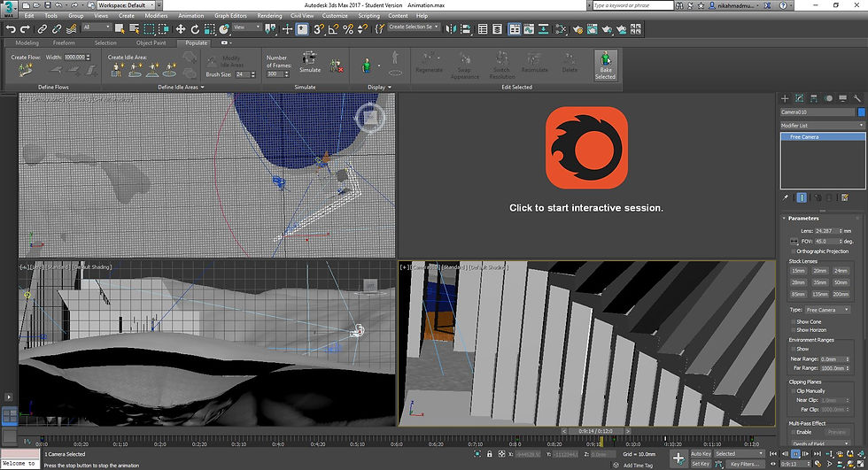Select Free Camera in modifier stack
The width and height of the screenshot is (868, 470).
(822, 136)
